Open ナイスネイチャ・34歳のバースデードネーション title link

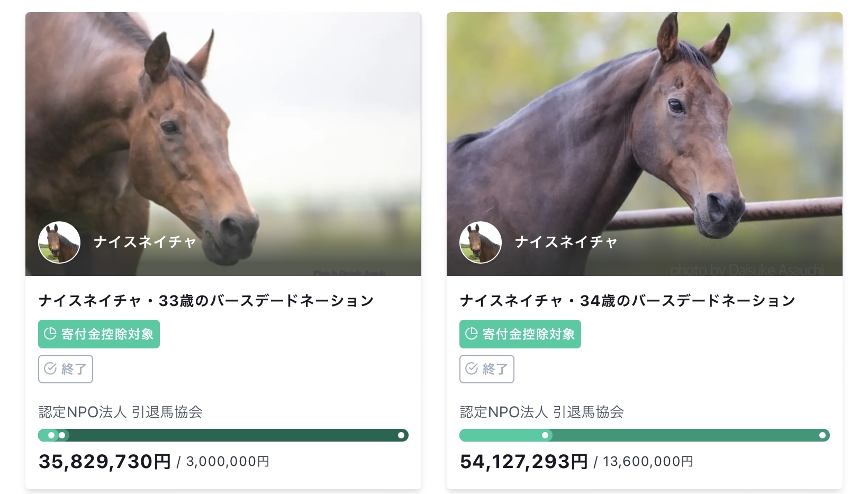[x=628, y=301]
